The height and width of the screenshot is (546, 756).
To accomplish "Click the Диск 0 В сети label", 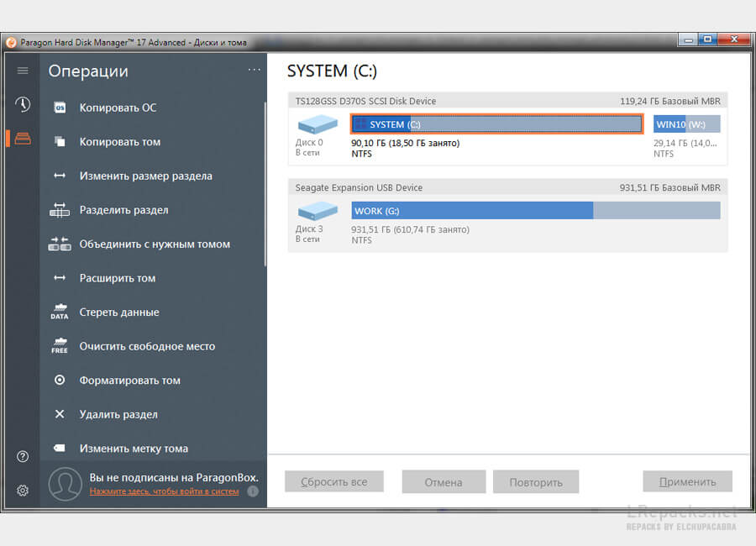I will click(309, 147).
